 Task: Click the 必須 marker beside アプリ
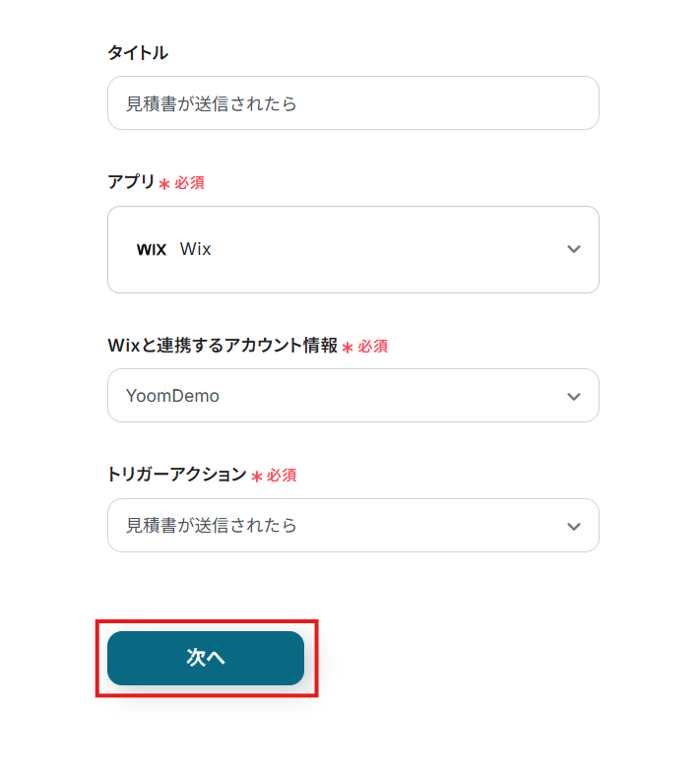(190, 183)
